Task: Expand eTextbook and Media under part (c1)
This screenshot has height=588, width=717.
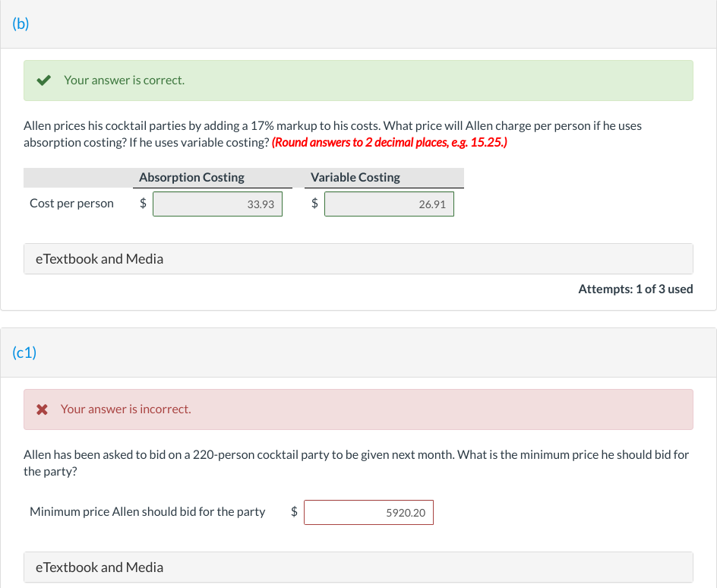Action: point(358,567)
